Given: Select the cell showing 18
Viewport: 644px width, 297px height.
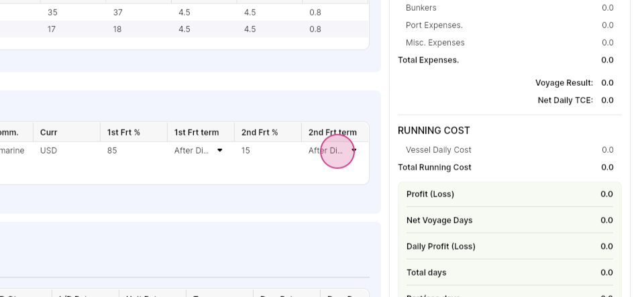Looking at the screenshot, I should (x=117, y=29).
